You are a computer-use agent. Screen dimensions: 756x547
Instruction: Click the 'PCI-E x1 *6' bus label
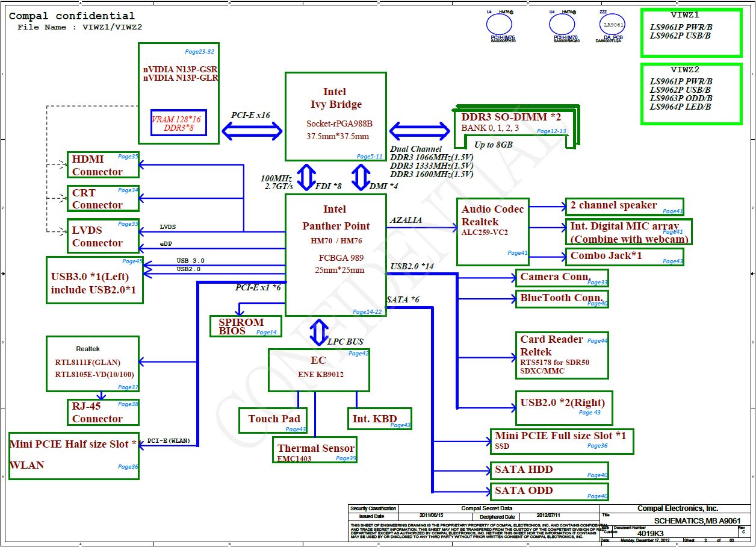(258, 288)
